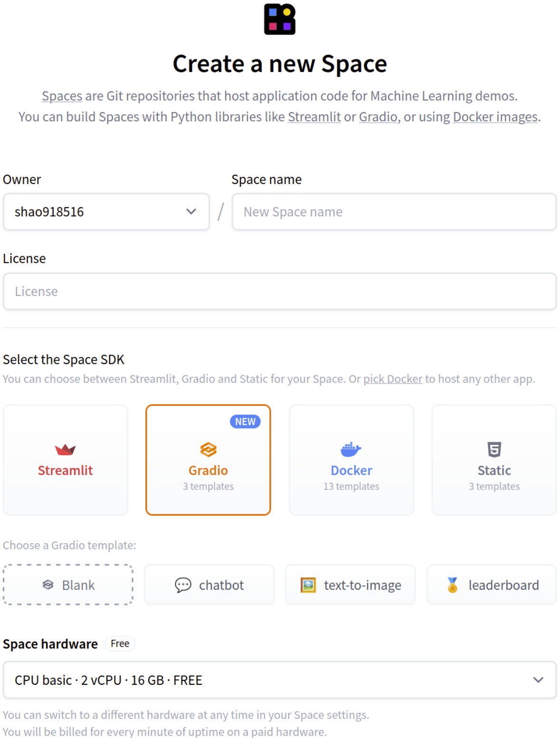This screenshot has width=560, height=738.
Task: Choose Streamlit as the Space SDK
Action: pyautogui.click(x=66, y=460)
